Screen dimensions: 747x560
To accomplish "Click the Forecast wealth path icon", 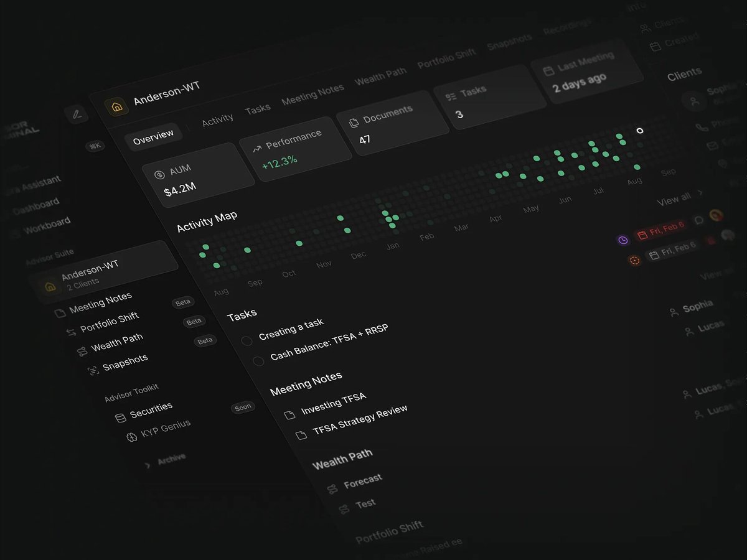I will coord(332,489).
